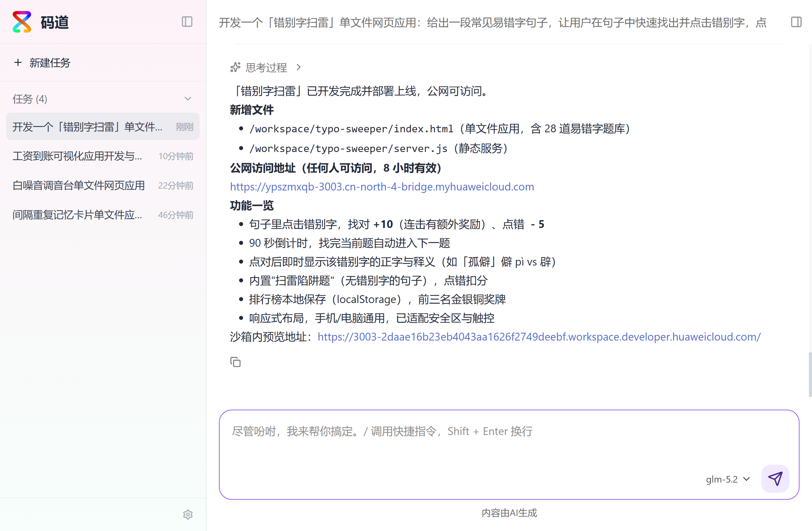Image resolution: width=812 pixels, height=531 pixels.
Task: Click the 「错别字扫雷」已开发完成 summary line
Action: pos(360,91)
